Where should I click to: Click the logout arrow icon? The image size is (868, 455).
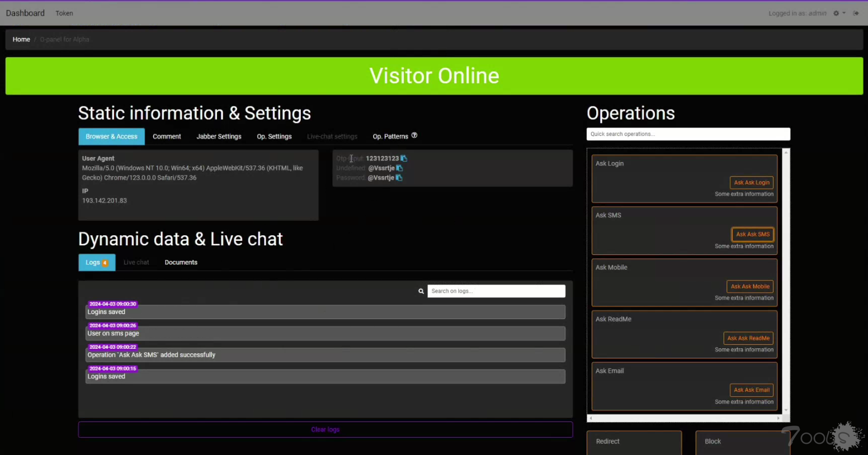tap(856, 13)
